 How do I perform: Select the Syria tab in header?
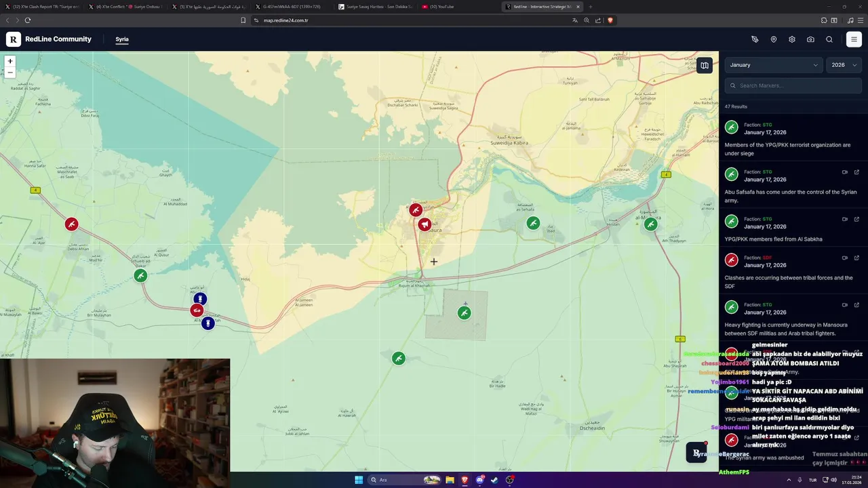(122, 39)
